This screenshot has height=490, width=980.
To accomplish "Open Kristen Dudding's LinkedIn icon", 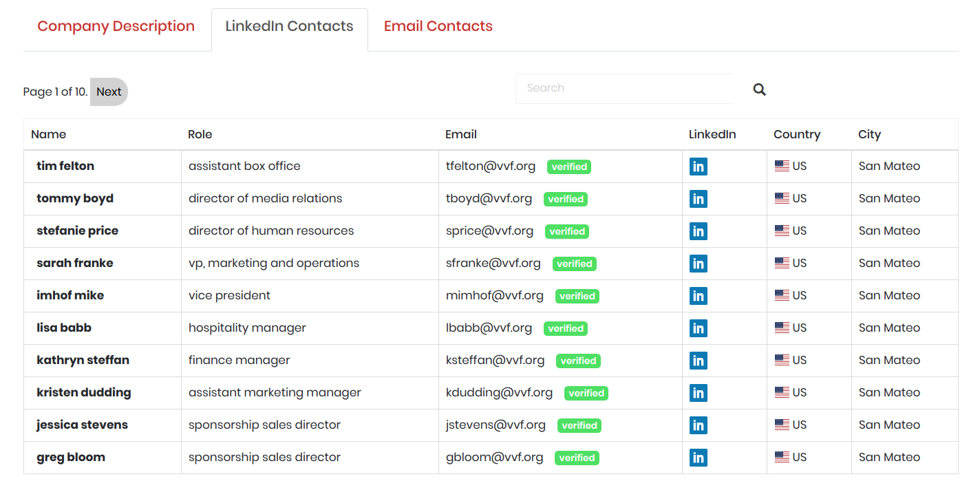I will coord(698,393).
